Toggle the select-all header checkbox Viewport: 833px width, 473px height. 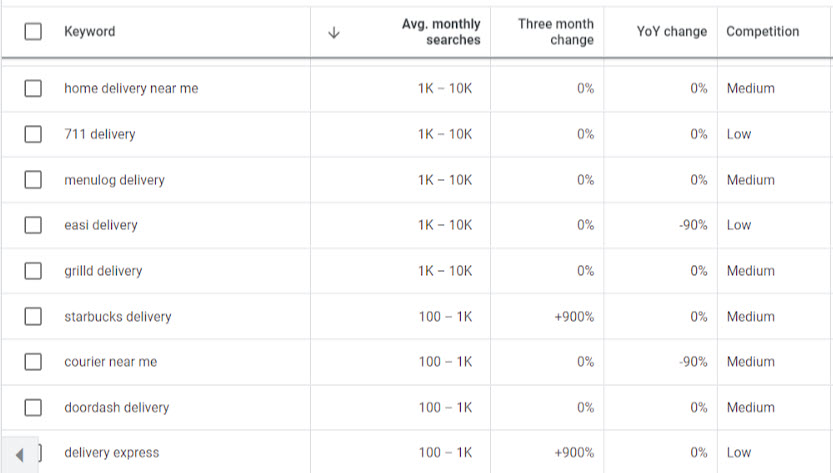[33, 32]
